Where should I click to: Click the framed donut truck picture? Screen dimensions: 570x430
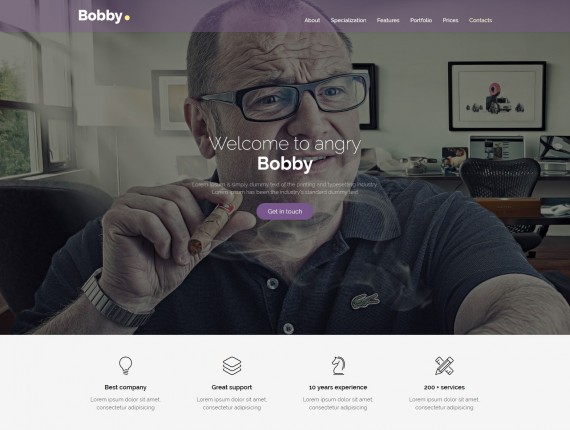pyautogui.click(x=497, y=96)
